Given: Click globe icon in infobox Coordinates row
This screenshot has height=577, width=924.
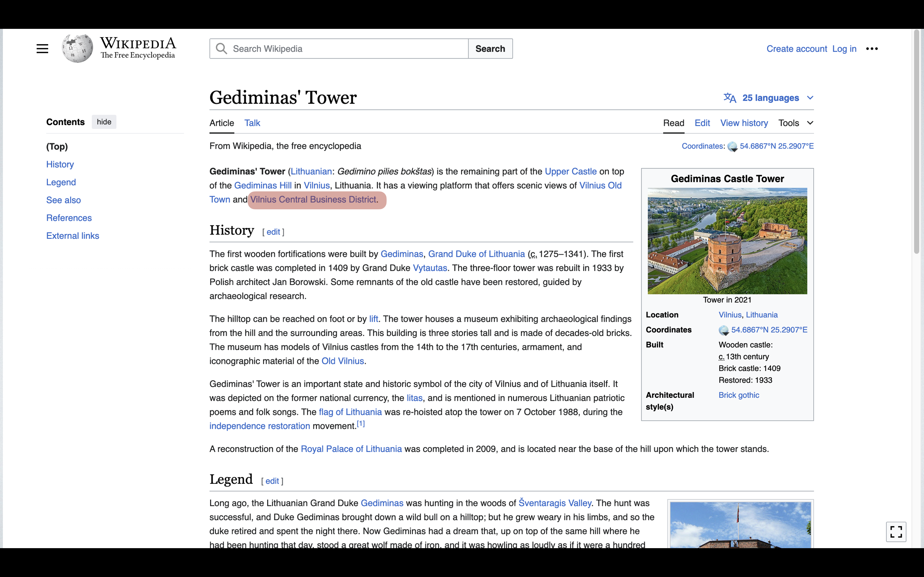Looking at the screenshot, I should (x=723, y=330).
